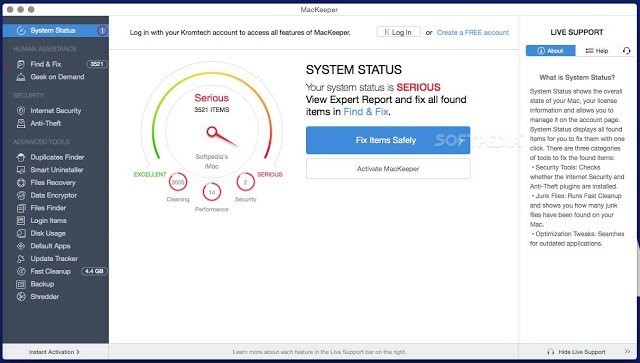The width and height of the screenshot is (640, 363).
Task: Click the LIVE SUPPORT panel title
Action: tap(577, 32)
